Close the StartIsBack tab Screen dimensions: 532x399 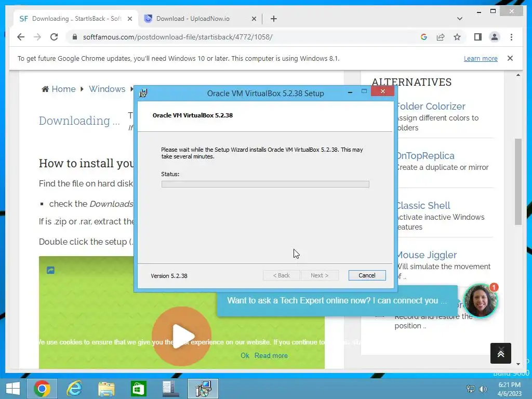[x=129, y=19]
